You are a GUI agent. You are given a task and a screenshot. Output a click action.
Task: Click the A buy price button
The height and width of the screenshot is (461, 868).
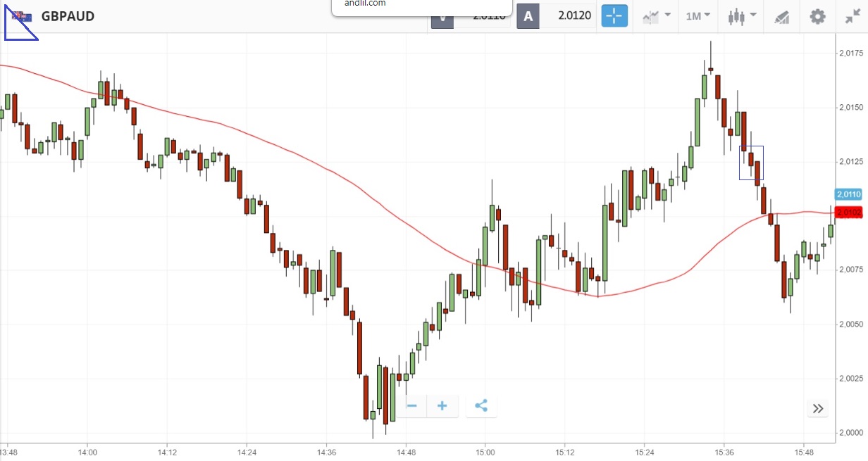click(x=528, y=16)
